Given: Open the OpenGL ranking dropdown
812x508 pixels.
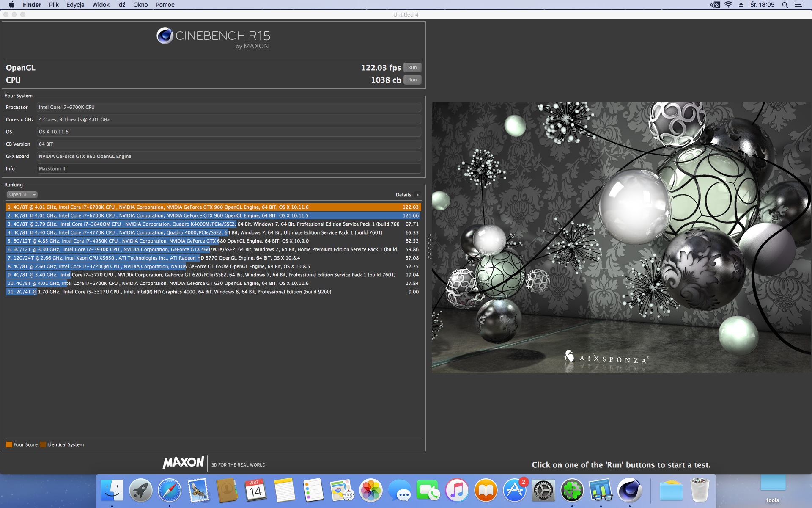Looking at the screenshot, I should click(x=22, y=195).
